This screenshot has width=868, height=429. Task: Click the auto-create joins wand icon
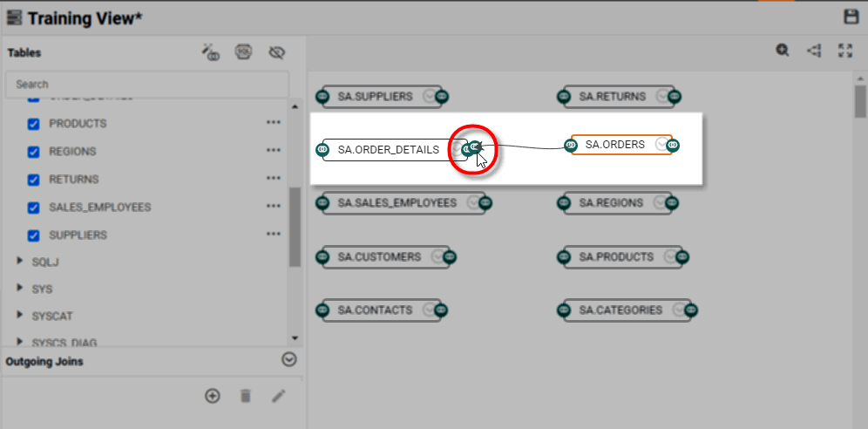coord(211,52)
